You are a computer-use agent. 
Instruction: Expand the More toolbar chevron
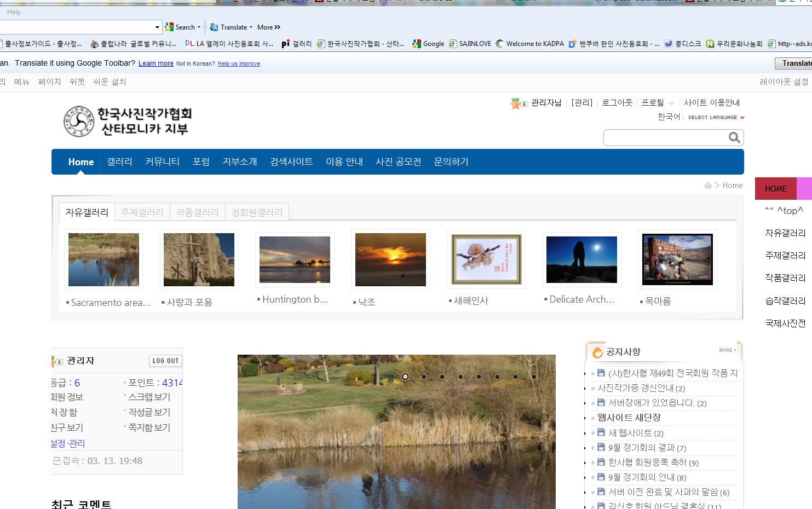coord(277,27)
